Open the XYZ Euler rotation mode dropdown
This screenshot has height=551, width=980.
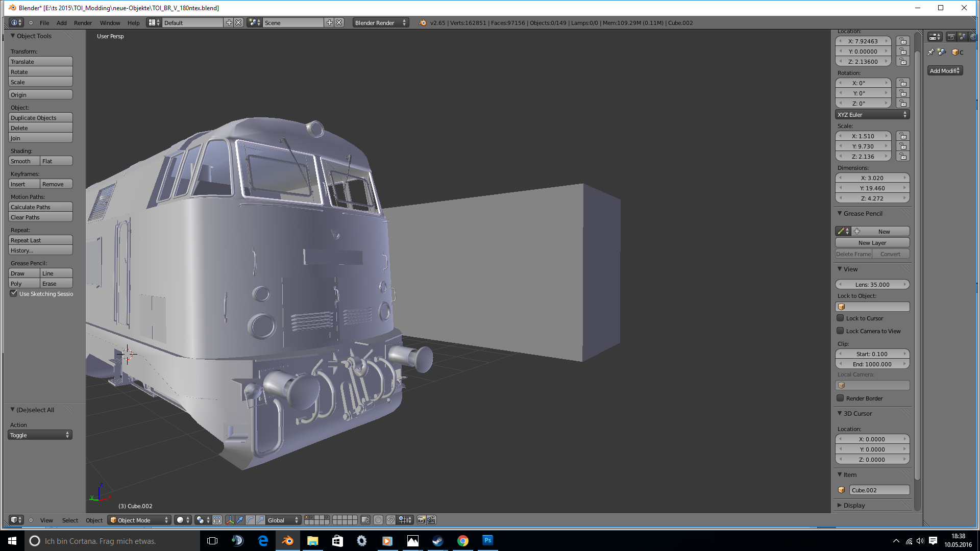[x=872, y=114]
